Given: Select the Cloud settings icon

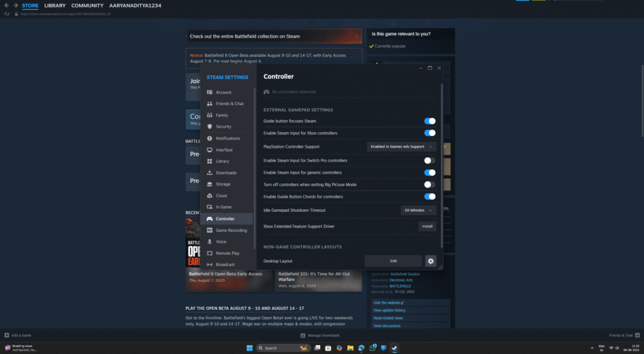Looking at the screenshot, I should pos(209,196).
